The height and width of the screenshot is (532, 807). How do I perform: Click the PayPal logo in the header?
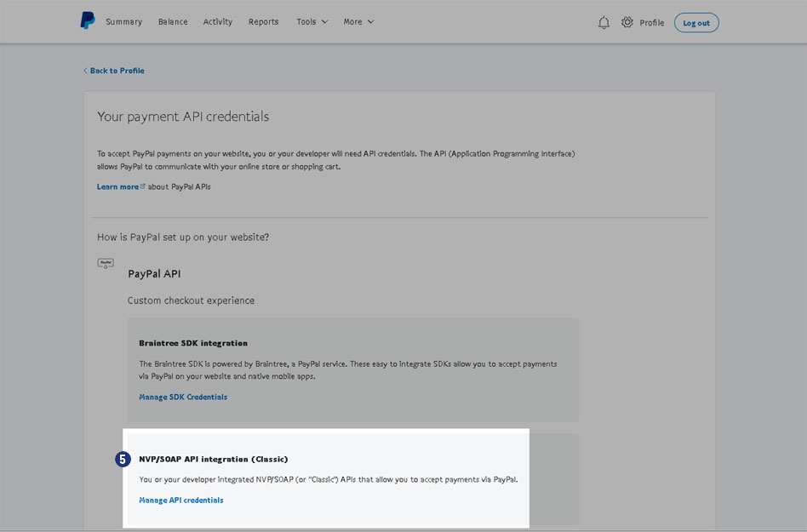[88, 21]
